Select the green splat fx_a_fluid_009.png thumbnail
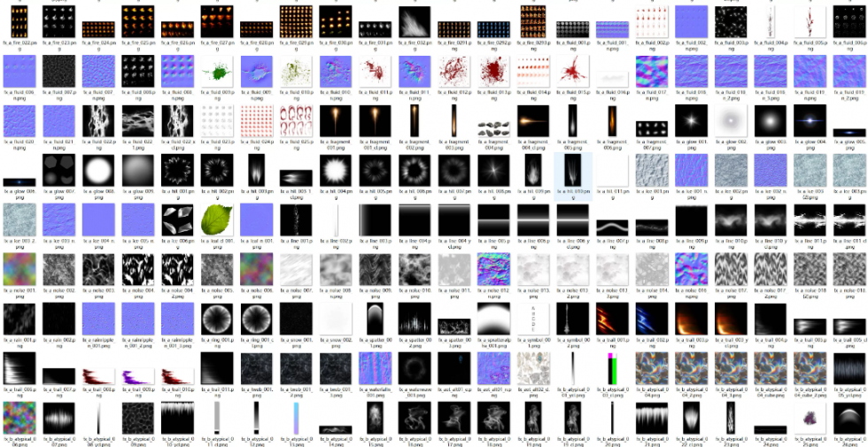Viewport: 868px width, 447px height. pyautogui.click(x=217, y=71)
